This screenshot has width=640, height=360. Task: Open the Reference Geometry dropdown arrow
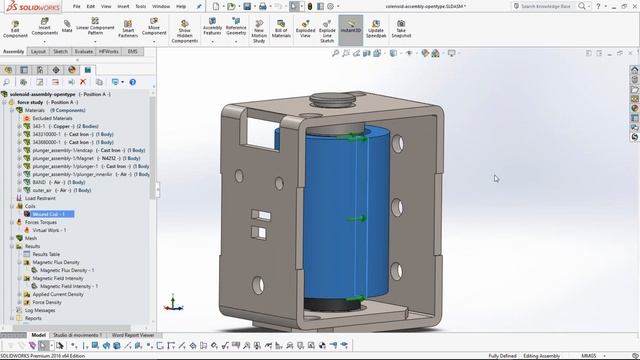tap(236, 42)
